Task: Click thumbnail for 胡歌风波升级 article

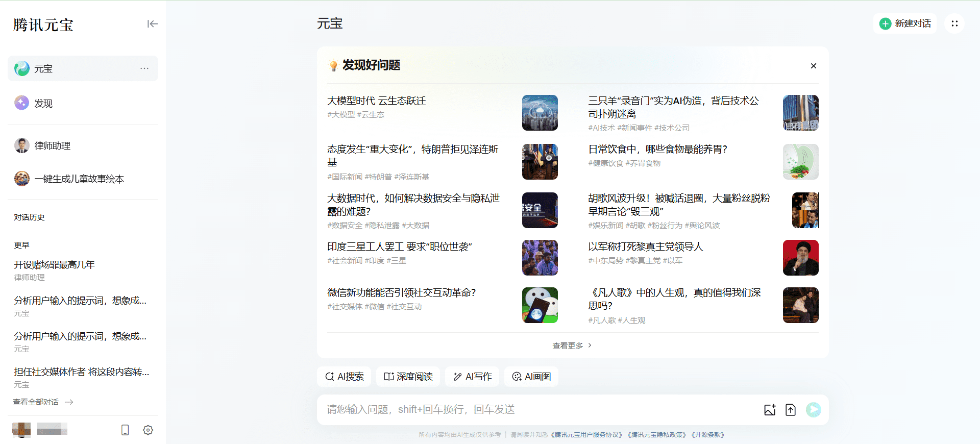Action: [805, 210]
